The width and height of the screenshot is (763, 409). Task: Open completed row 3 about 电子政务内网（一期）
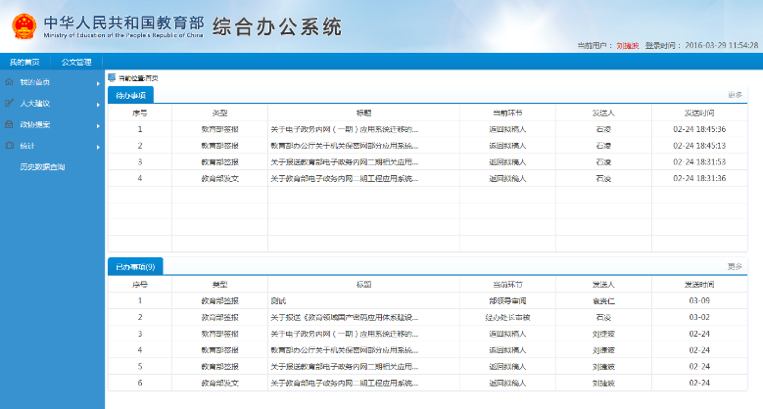(x=344, y=334)
